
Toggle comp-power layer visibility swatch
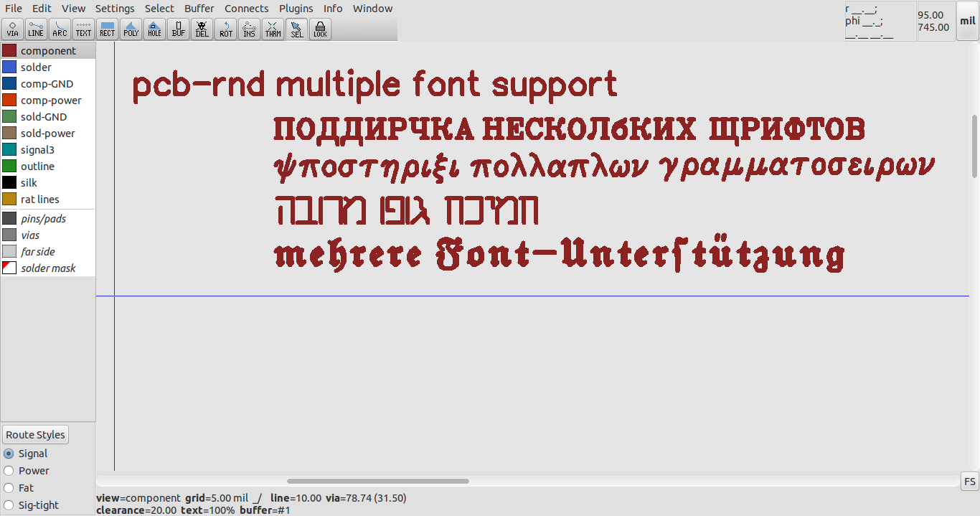[x=9, y=100]
